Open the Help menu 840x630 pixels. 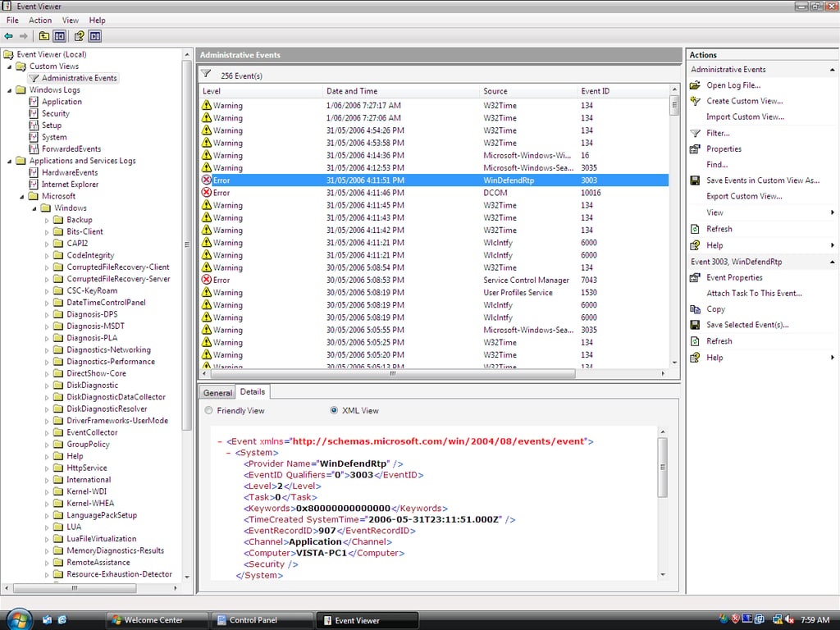point(97,21)
